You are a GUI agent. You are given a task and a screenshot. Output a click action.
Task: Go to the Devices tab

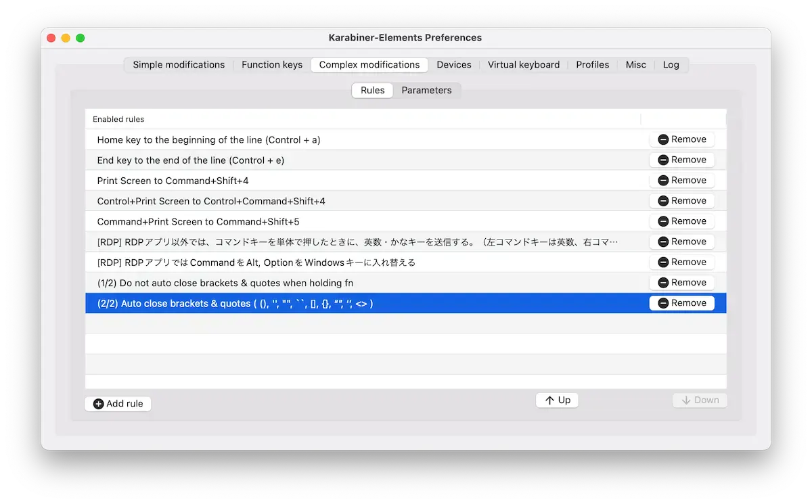coord(454,65)
